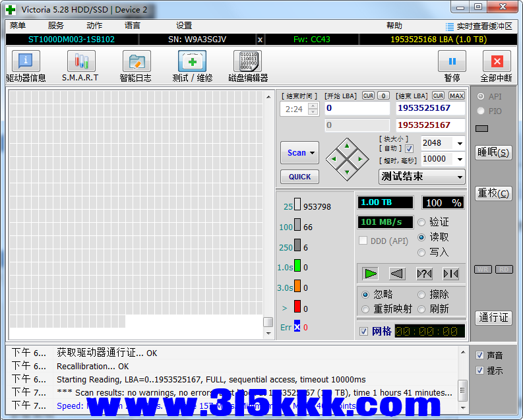Start scan with green play arrow

click(370, 274)
